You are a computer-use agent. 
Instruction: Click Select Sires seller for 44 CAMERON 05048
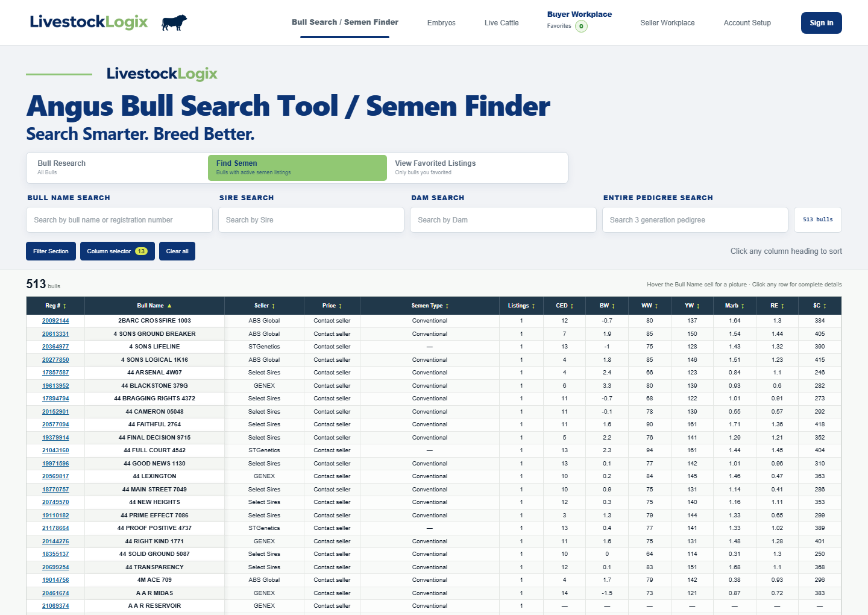[x=264, y=412]
